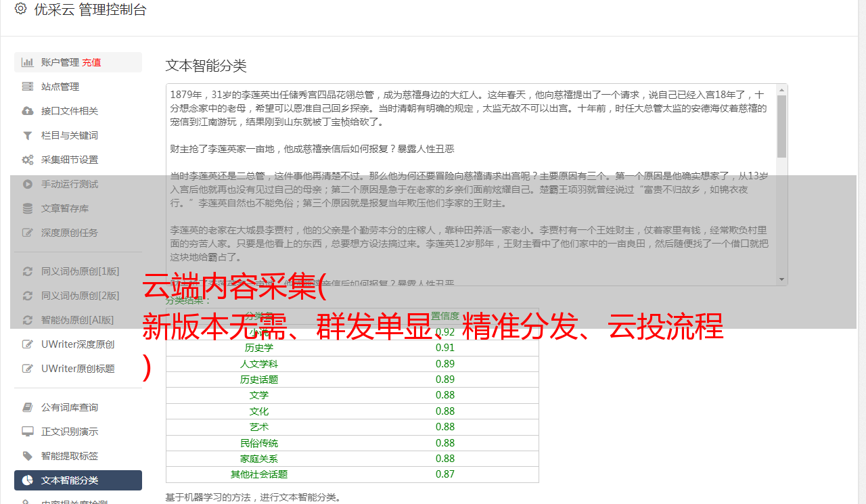The image size is (866, 504).
Task: Click the text area scrollbar down arrow
Action: pyautogui.click(x=781, y=279)
